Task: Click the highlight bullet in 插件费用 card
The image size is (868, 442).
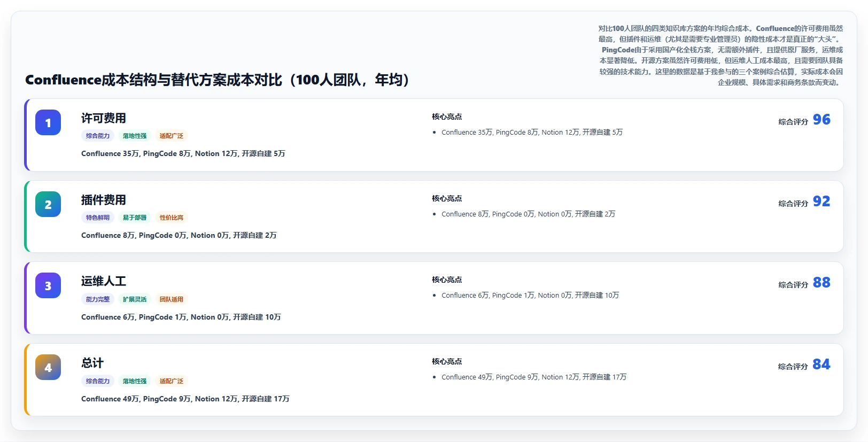Action: [x=528, y=214]
